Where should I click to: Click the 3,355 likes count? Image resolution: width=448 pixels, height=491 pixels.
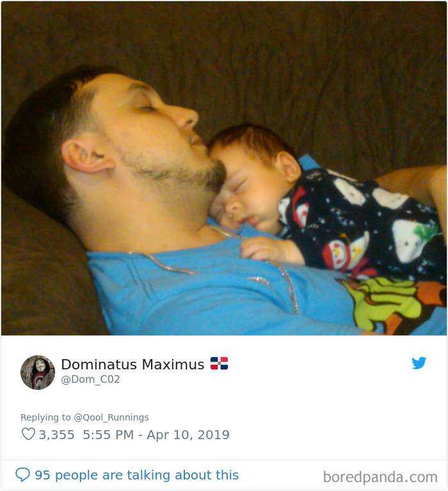click(x=57, y=435)
